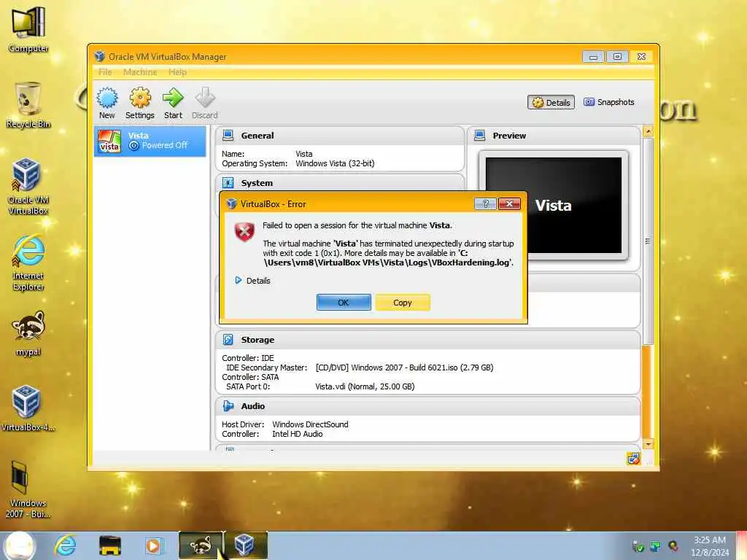Click the Discard toolbar icon
Viewport: 747px width, 560px height.
[205, 102]
